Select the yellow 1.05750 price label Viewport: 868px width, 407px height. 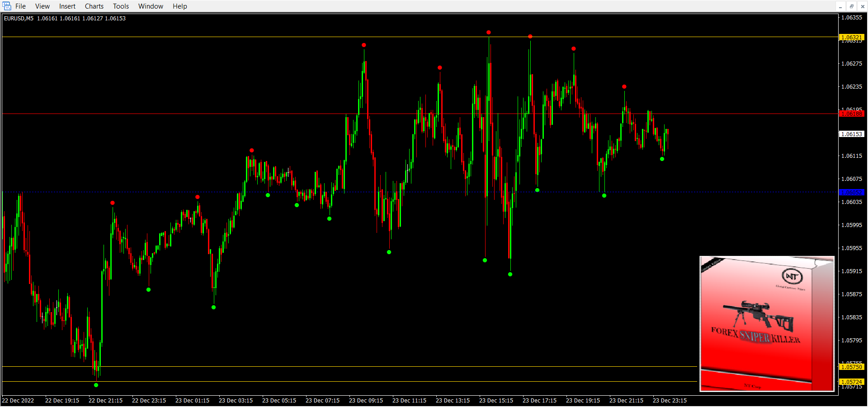[x=851, y=367]
